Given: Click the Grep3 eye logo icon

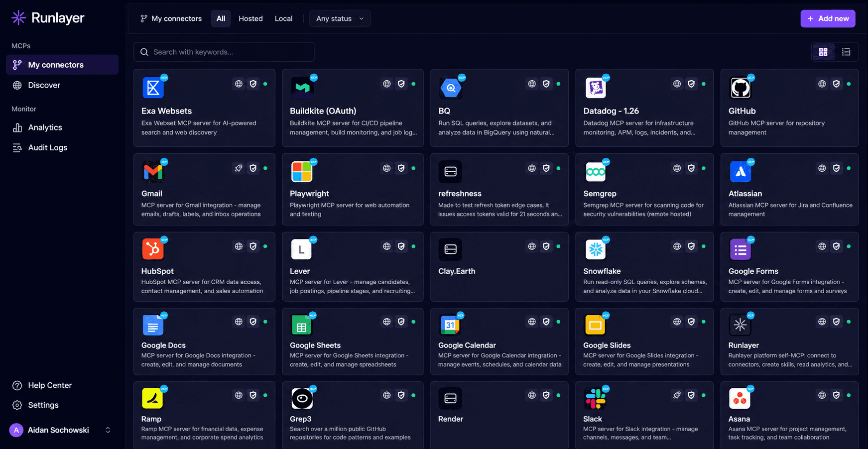Looking at the screenshot, I should pos(302,398).
